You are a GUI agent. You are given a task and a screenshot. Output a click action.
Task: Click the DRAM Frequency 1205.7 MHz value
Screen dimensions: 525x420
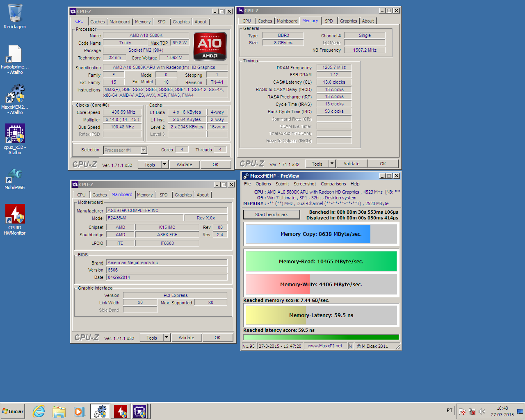click(x=334, y=67)
